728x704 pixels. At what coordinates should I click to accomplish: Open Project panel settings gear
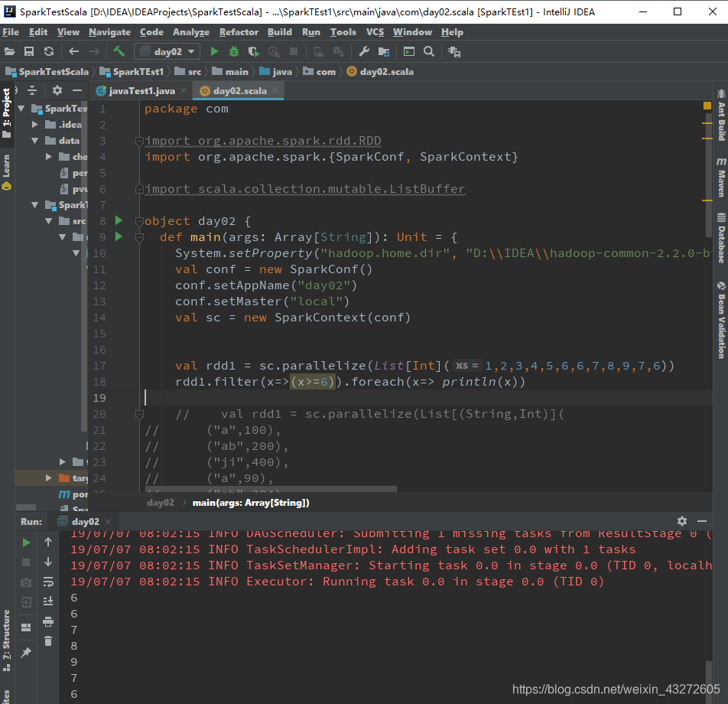pyautogui.click(x=57, y=90)
